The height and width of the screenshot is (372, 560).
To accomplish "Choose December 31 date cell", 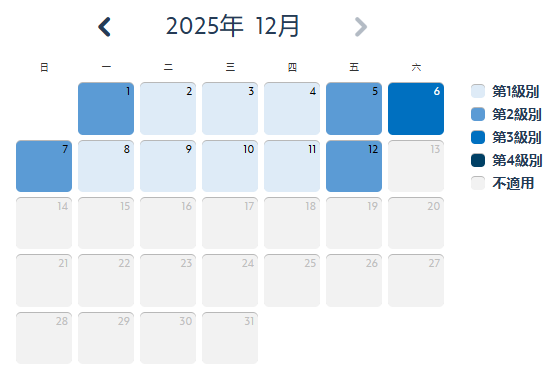I will coord(230,338).
